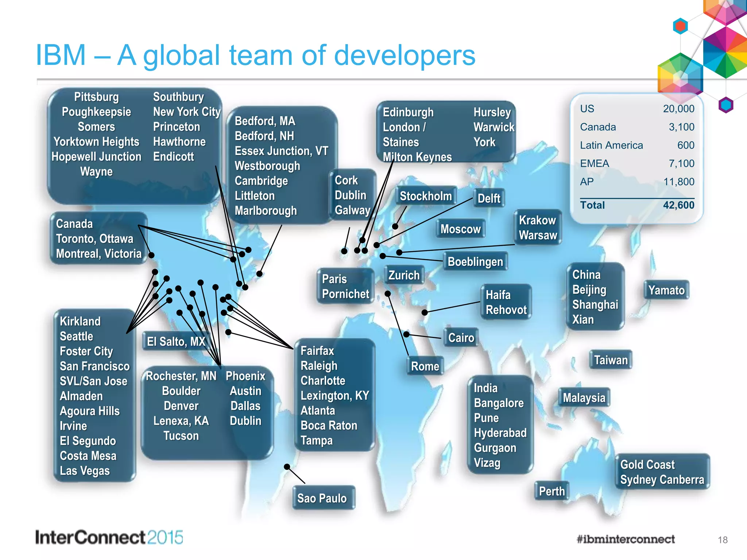
Task: Click the Rome label box
Action: pyautogui.click(x=425, y=366)
